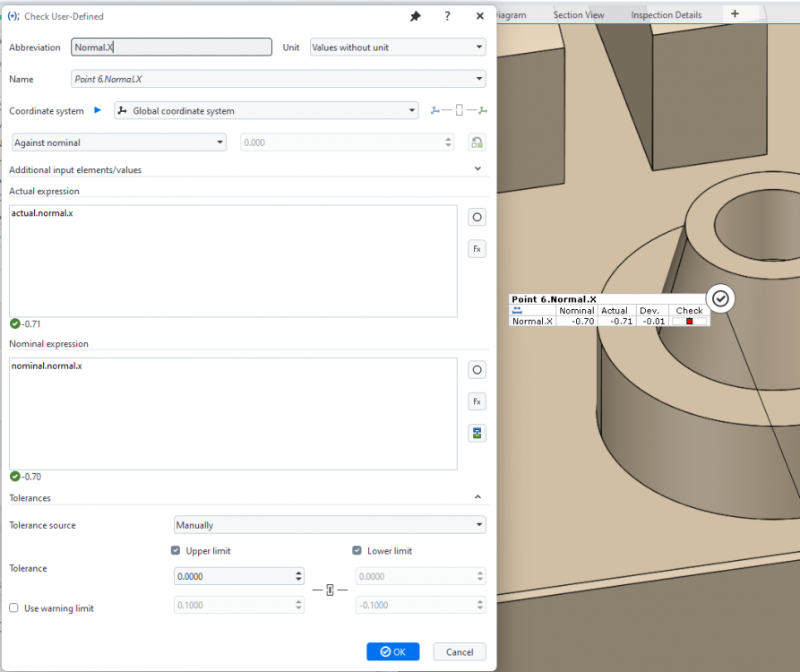Click red Check indicator in label table
Image resolution: width=800 pixels, height=672 pixels.
689,321
